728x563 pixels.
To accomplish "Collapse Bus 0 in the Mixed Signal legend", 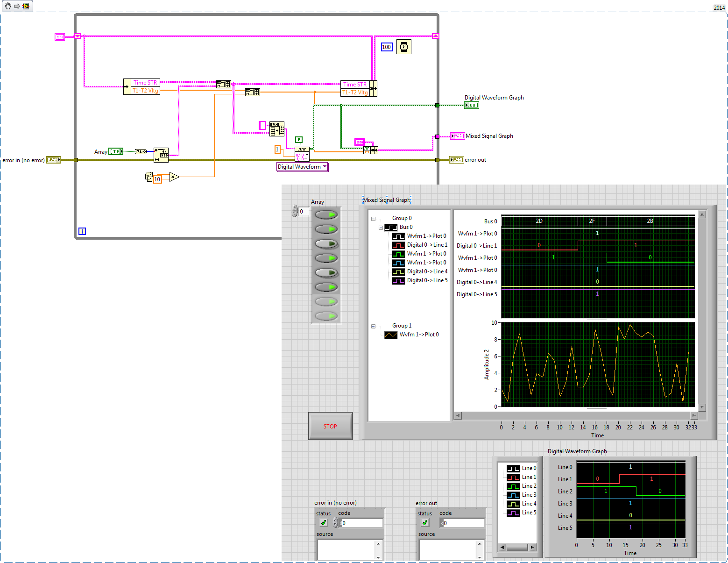I will pyautogui.click(x=382, y=227).
